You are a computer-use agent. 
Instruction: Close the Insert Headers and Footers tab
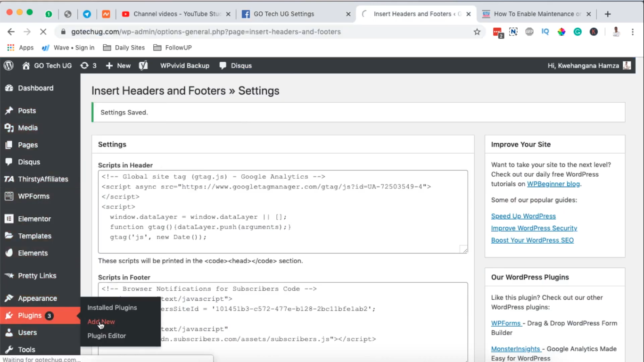coord(468,14)
